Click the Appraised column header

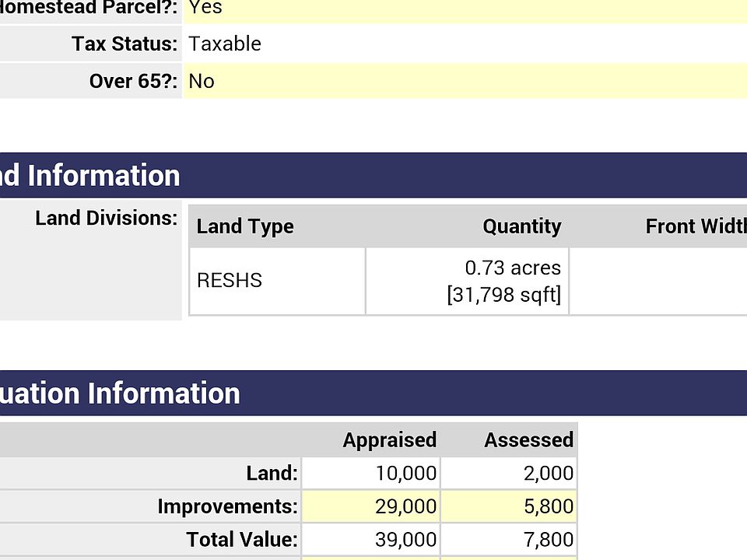tap(389, 440)
